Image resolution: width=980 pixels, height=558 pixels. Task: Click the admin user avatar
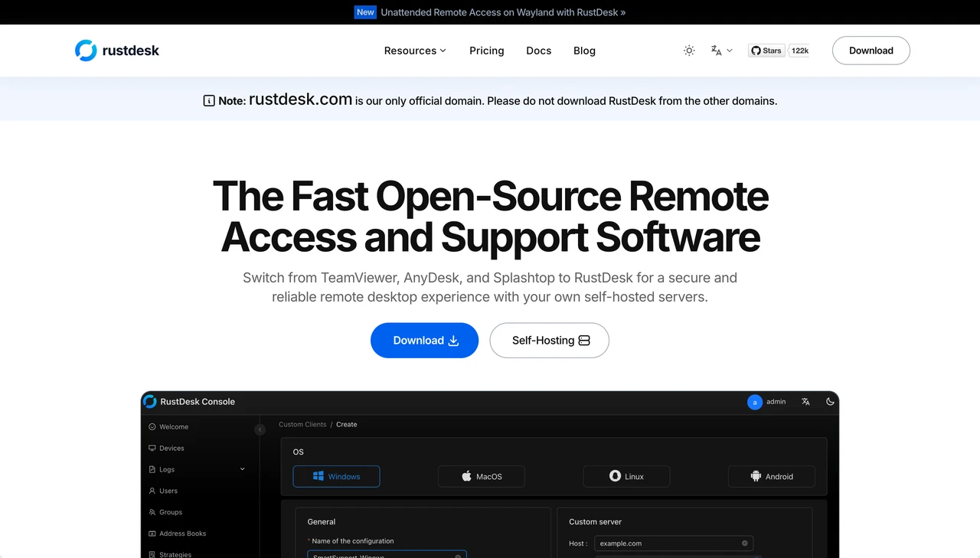click(x=755, y=402)
